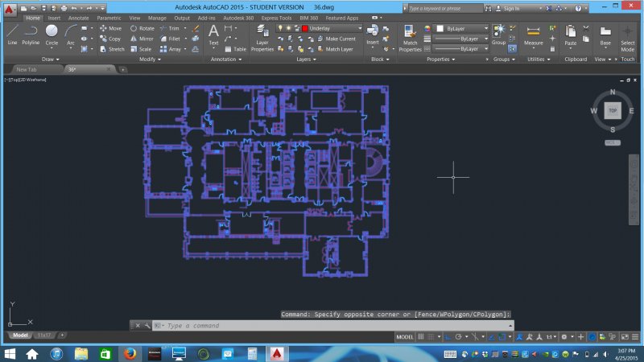Click the Offset tool in Modify panel
The width and height of the screenshot is (644, 362).
click(196, 49)
